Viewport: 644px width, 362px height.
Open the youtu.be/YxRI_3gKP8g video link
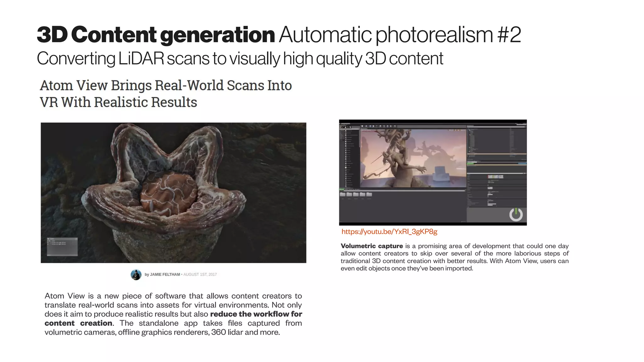coord(389,232)
